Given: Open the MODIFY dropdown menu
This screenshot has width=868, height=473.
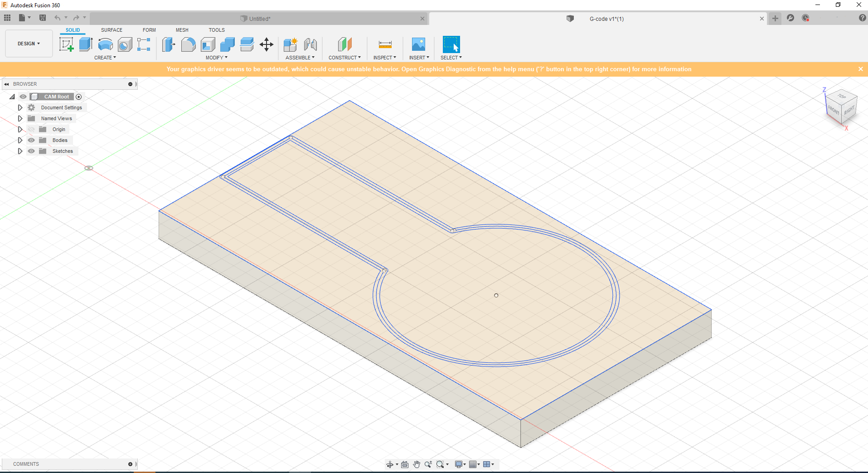Looking at the screenshot, I should tap(217, 58).
